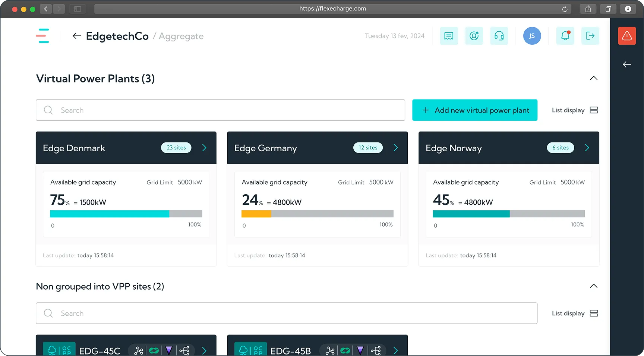Open the messages chat icon
Screen dimensions: 644x356
click(449, 36)
